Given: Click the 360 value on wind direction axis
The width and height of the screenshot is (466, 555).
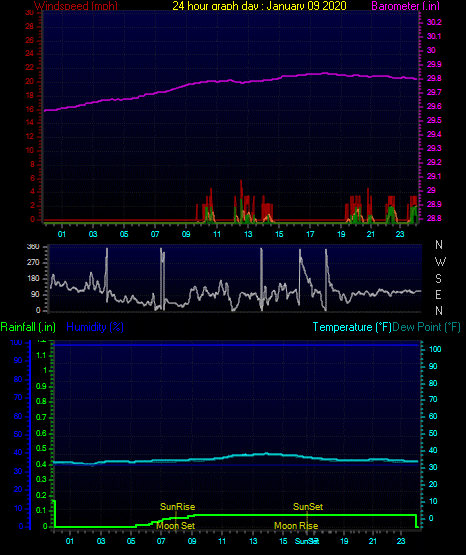Looking at the screenshot, I should click(x=33, y=247).
